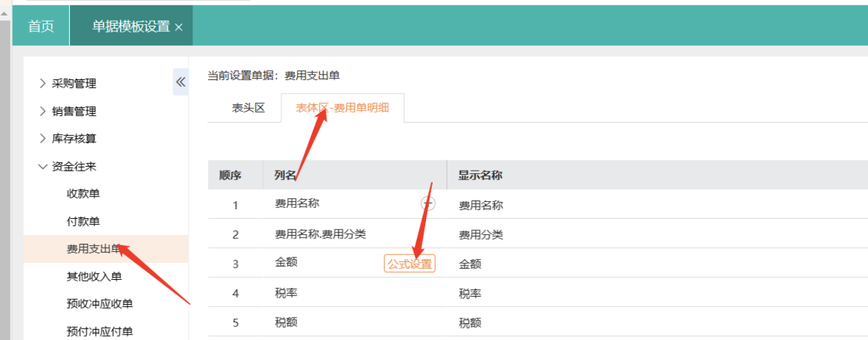Select the 表体区-费用单明细 tab
This screenshot has width=868, height=340.
click(342, 108)
